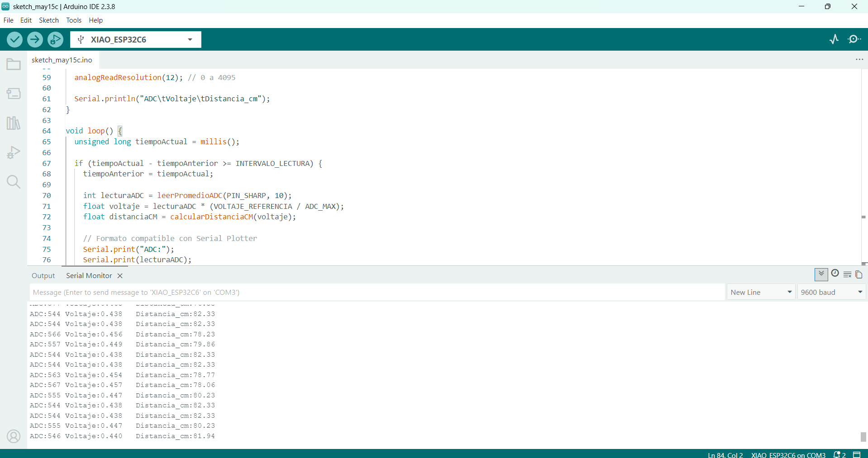Open the Sketchbook folder sidebar icon

tap(14, 64)
